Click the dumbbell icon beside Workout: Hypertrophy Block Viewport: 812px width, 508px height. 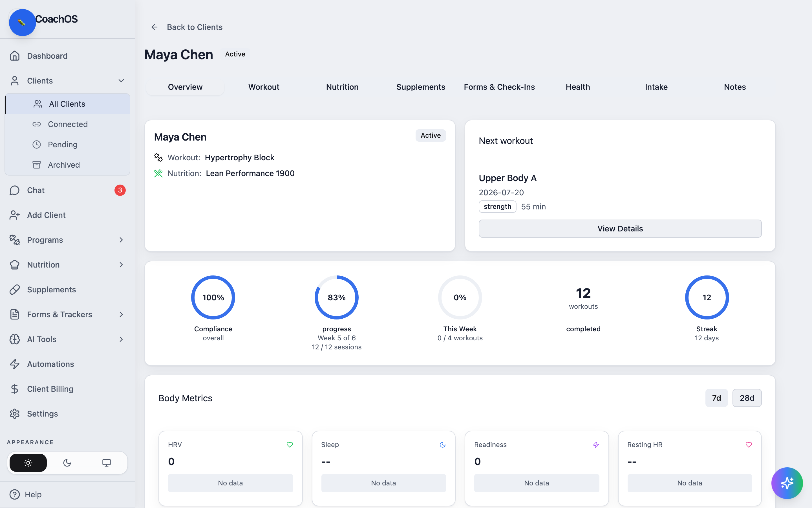click(x=158, y=157)
